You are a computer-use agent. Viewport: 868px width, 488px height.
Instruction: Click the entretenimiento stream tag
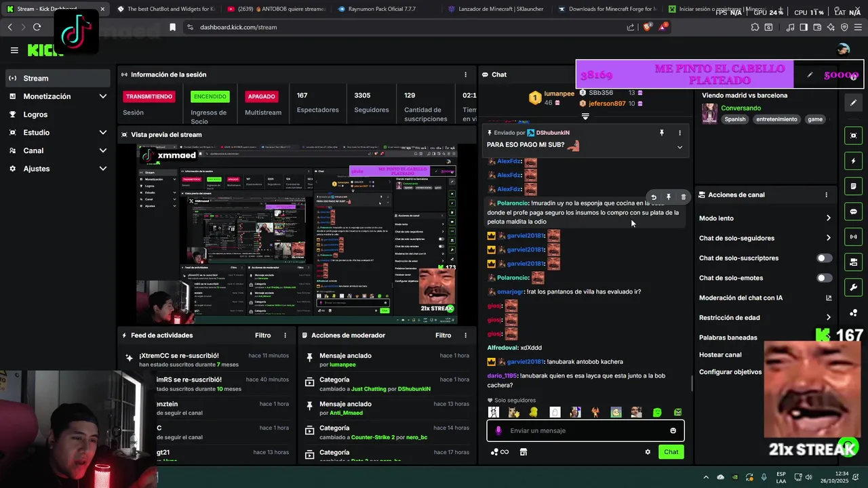pos(776,119)
